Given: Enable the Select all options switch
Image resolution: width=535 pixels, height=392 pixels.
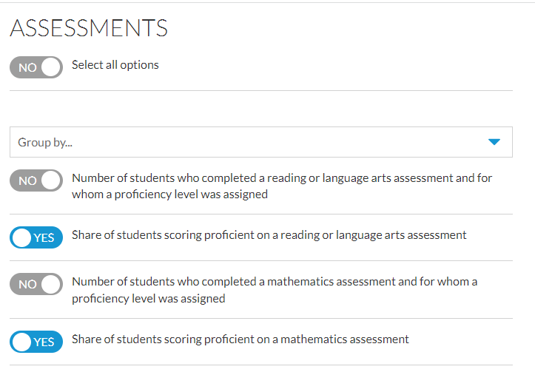Looking at the screenshot, I should click(x=36, y=67).
